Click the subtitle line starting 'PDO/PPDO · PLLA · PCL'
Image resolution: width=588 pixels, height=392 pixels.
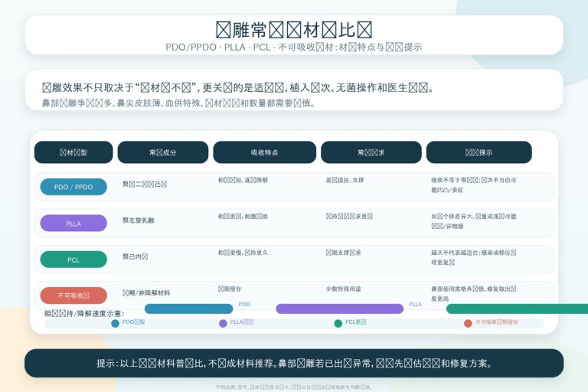pyautogui.click(x=294, y=47)
